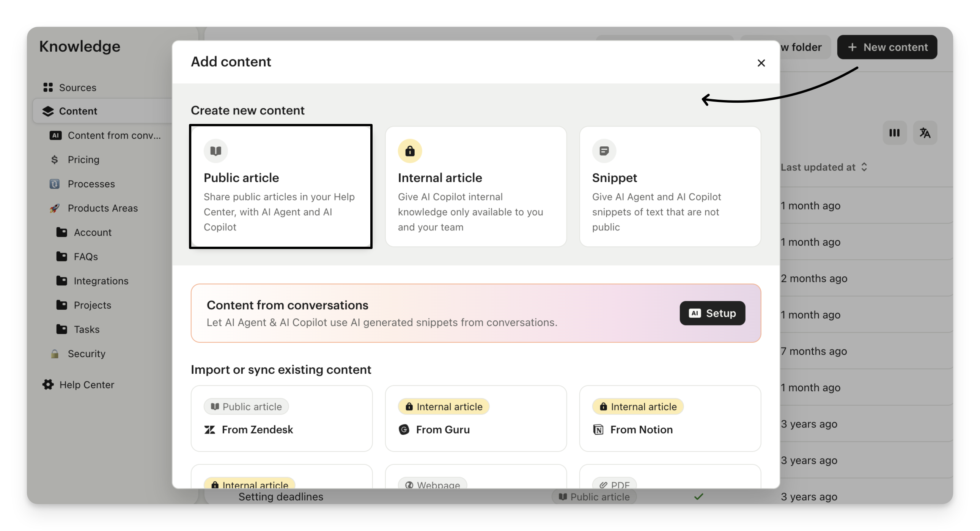Select the Public article card
The width and height of the screenshot is (980, 531).
281,186
